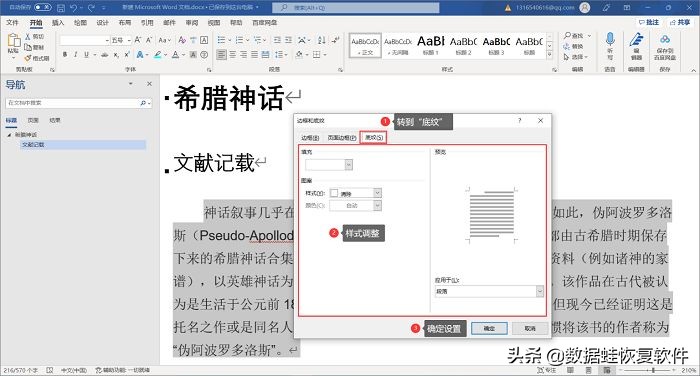
Task: Expand the Styles gallery
Action: 550,55
